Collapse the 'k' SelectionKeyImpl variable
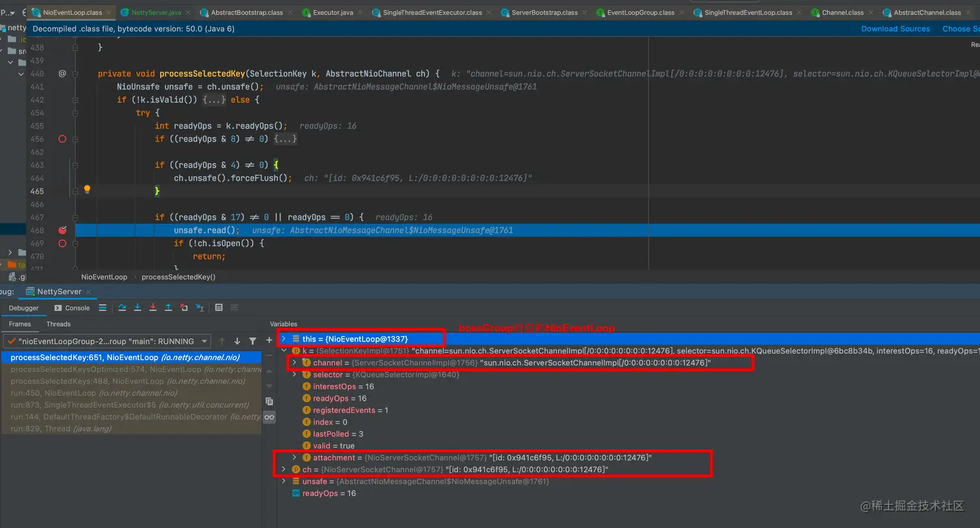Screen dimensions: 980x528 pyautogui.click(x=283, y=350)
